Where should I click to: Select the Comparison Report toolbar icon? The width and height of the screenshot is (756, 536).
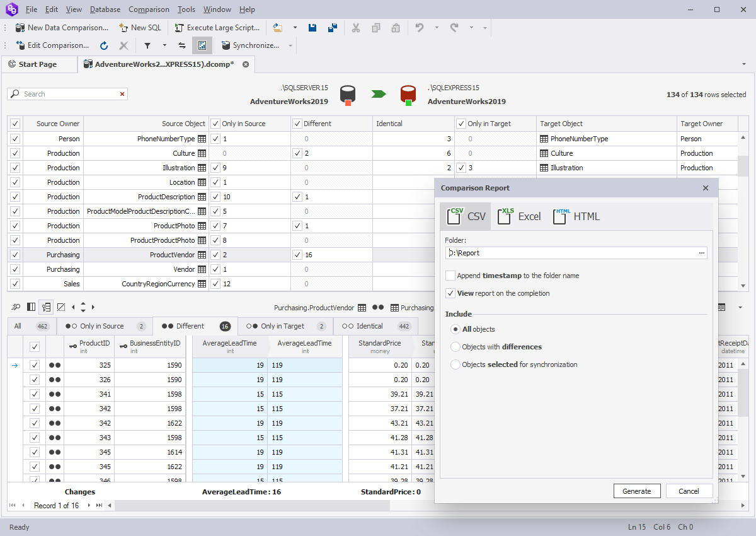click(202, 45)
